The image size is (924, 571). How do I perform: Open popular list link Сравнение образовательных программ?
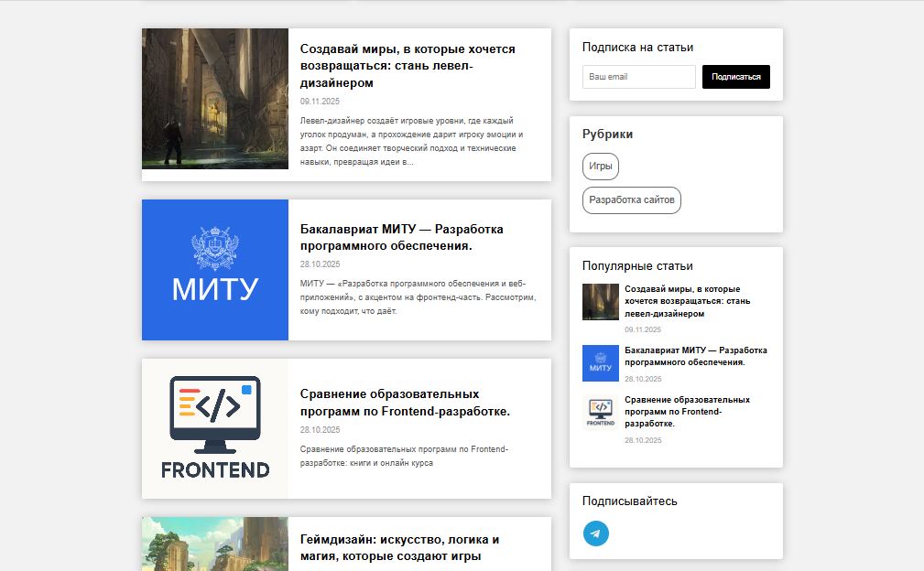(687, 412)
